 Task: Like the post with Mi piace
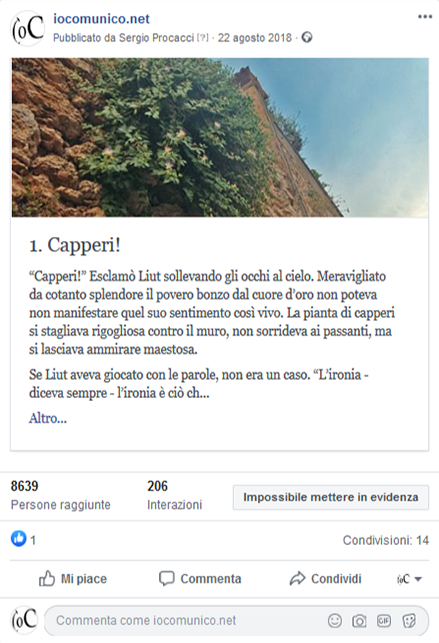coord(73,579)
